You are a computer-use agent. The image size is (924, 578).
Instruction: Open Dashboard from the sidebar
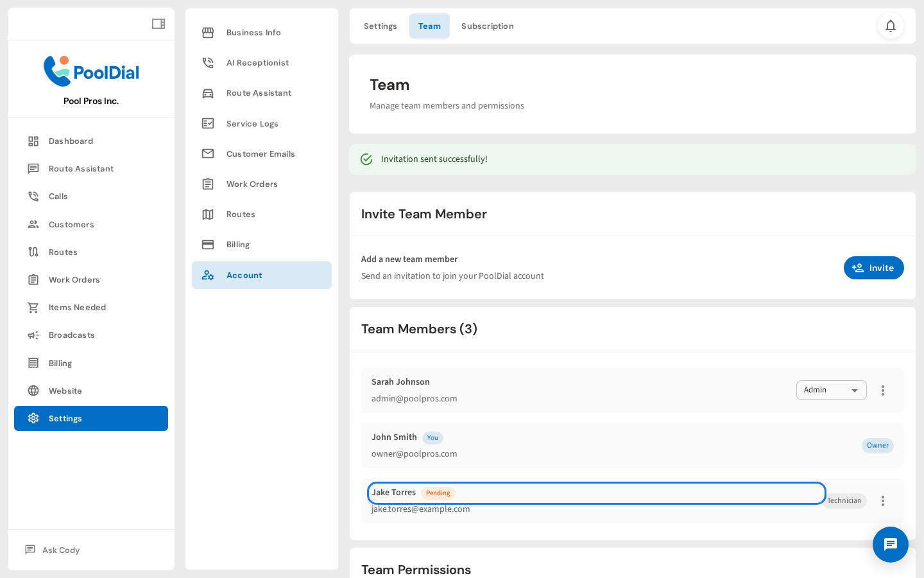(x=71, y=141)
